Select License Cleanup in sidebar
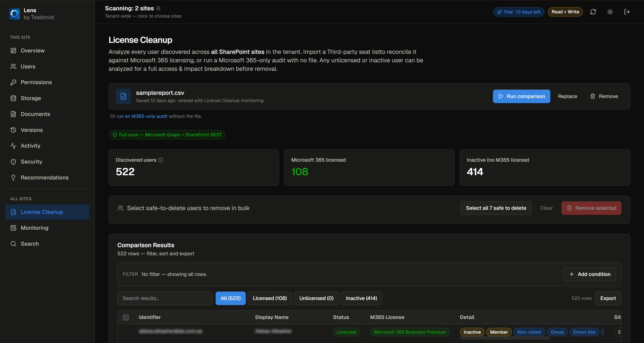Screen dimensions: 644x343 tap(47, 212)
